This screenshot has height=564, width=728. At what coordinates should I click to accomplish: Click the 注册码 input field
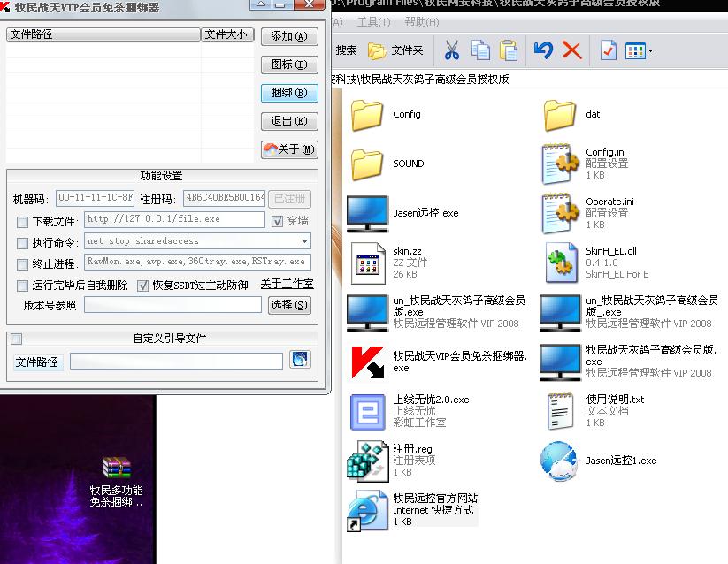pyautogui.click(x=225, y=198)
